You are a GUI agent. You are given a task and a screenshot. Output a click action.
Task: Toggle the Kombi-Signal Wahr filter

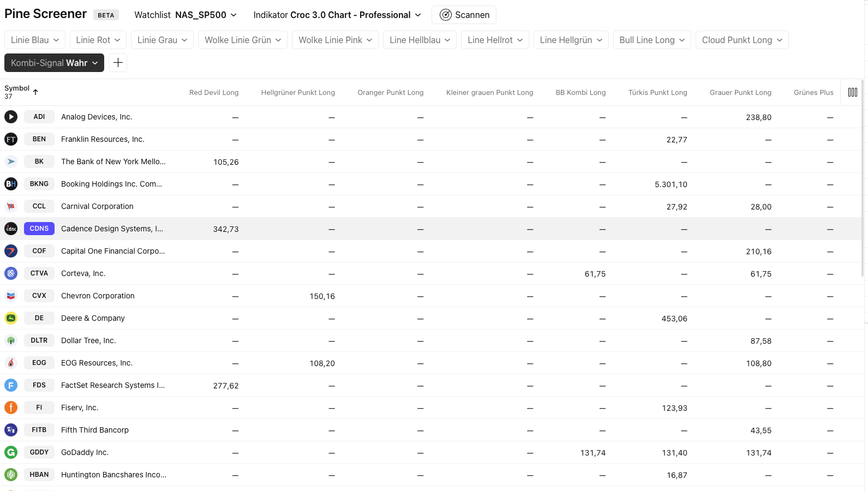[54, 63]
